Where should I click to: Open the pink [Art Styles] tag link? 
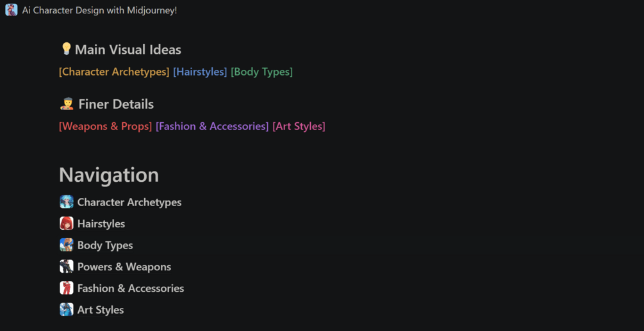point(299,126)
